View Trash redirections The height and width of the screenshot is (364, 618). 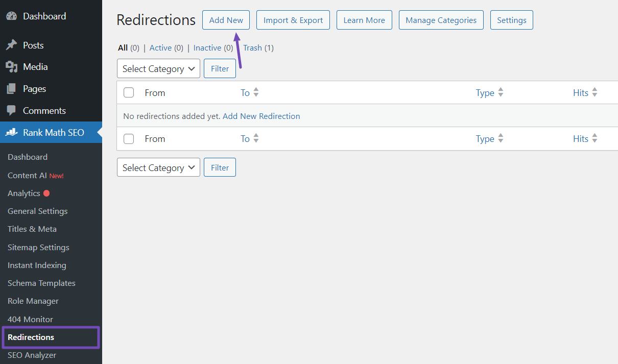tap(252, 48)
